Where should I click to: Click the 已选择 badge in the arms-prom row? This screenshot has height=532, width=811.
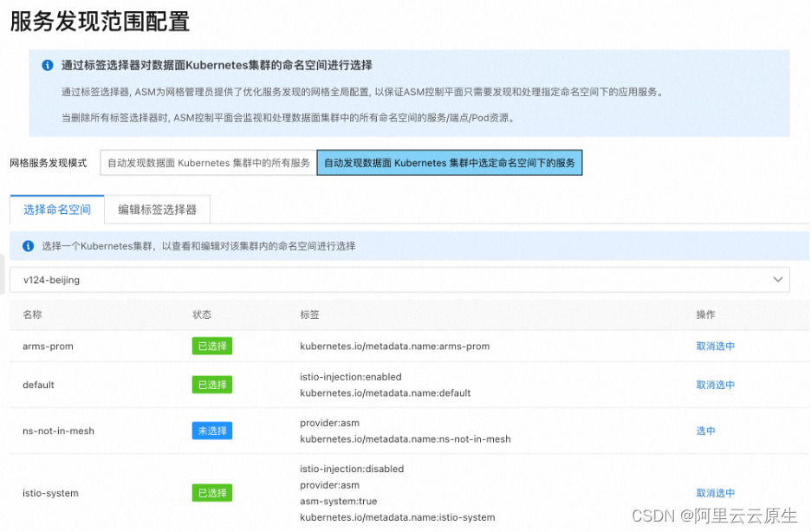212,347
